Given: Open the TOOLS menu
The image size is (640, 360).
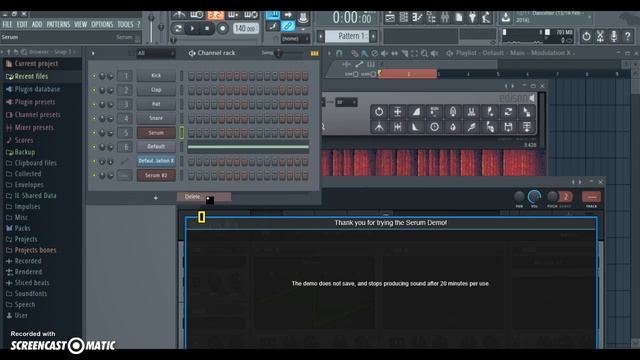Looking at the screenshot, I should [125, 24].
